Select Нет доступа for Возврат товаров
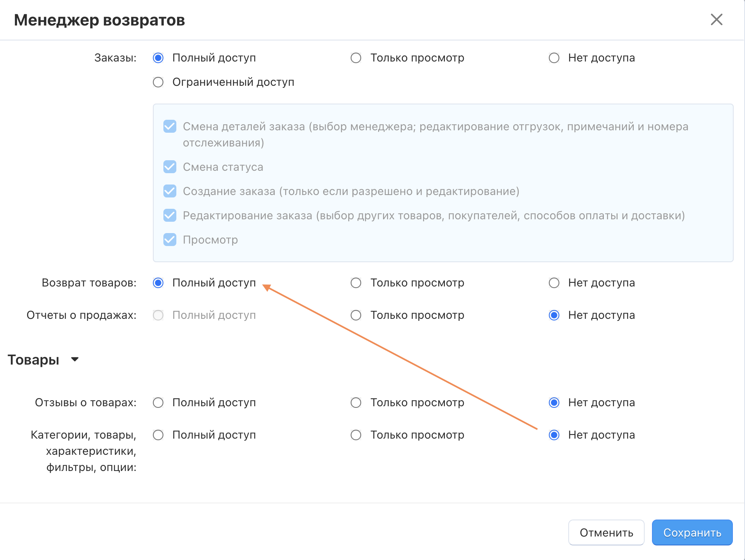 554,283
